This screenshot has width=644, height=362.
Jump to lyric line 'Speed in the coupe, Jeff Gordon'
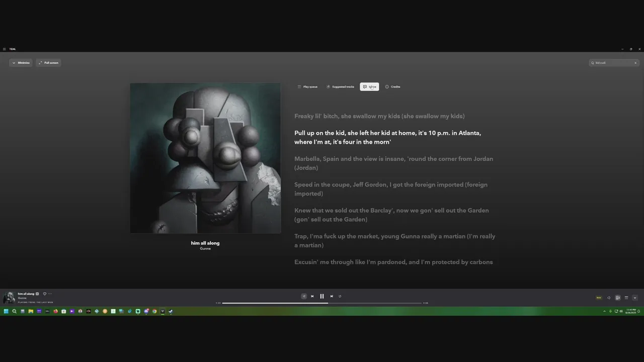391,189
